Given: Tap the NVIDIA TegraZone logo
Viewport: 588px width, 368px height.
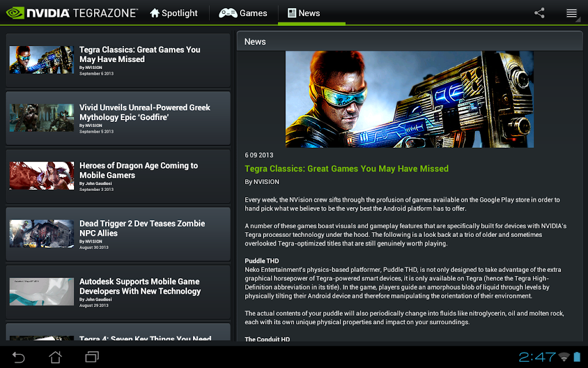Looking at the screenshot, I should 72,13.
